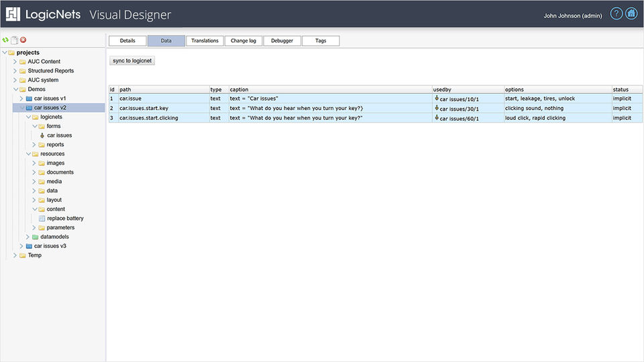
Task: Click the car issues logicnet node icon
Action: point(42,135)
